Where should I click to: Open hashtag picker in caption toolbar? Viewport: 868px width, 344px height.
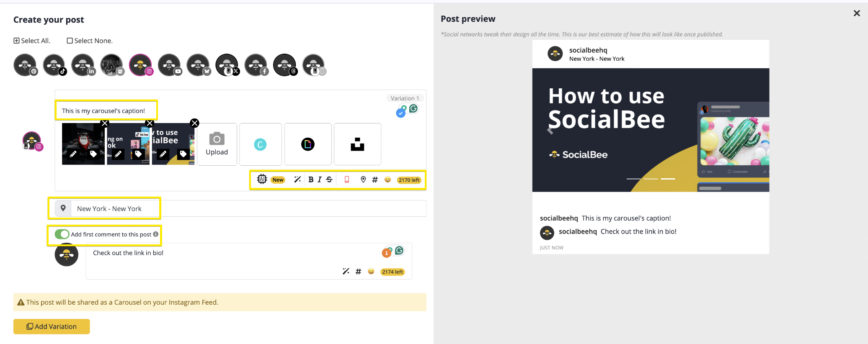pos(375,180)
